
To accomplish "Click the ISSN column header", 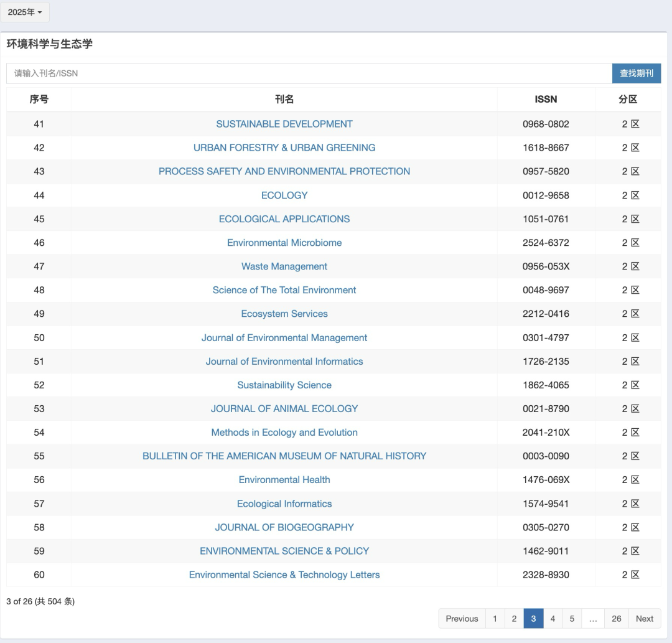I will [x=546, y=99].
